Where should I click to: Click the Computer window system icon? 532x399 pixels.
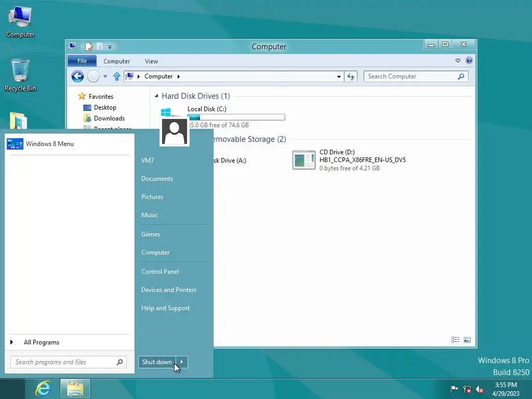(x=72, y=46)
